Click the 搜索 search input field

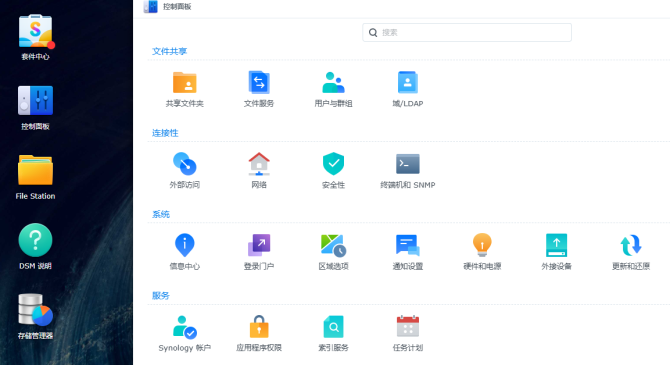pos(467,32)
